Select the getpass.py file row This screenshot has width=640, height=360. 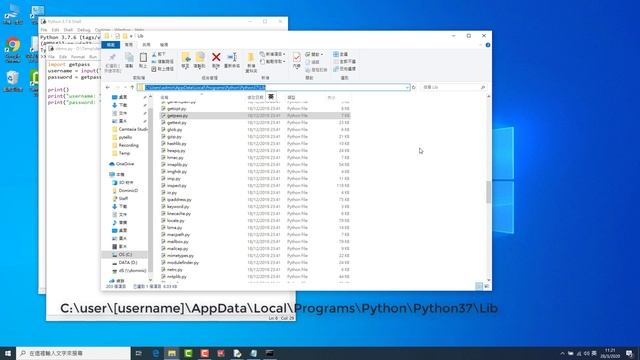(x=255, y=116)
